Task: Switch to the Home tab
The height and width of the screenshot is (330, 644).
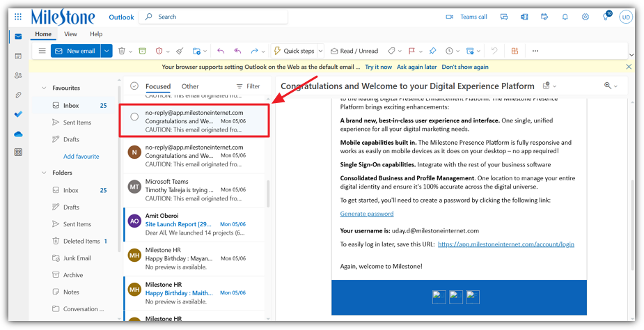Action: point(43,34)
